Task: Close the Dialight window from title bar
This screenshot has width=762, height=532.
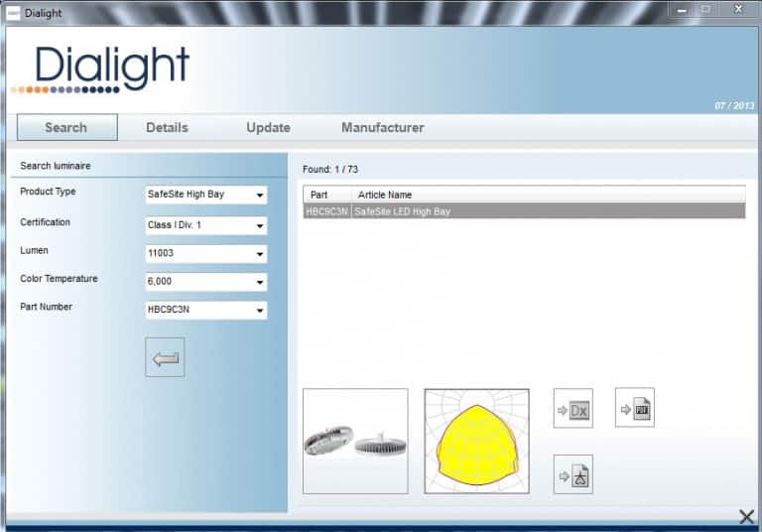Action: (x=738, y=9)
